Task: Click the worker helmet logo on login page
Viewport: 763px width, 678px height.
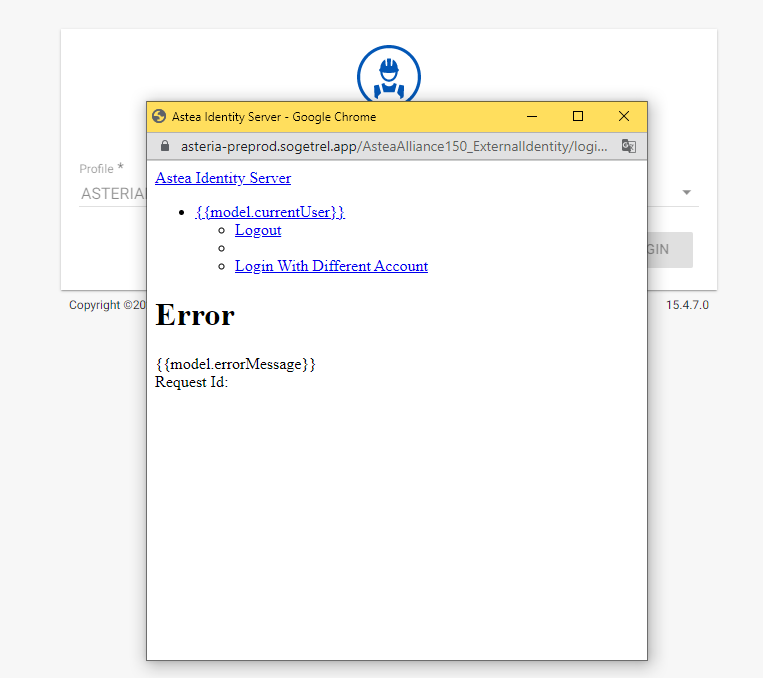Action: click(389, 74)
